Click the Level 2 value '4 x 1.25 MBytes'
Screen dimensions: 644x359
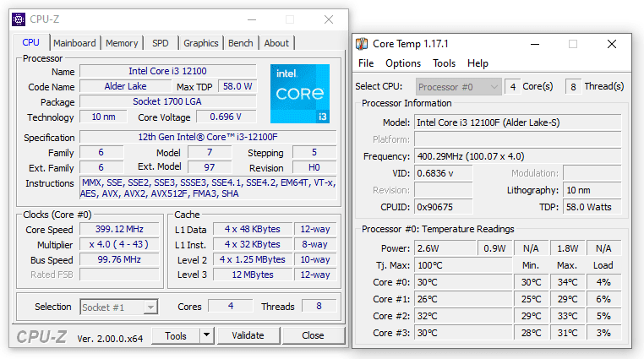pos(252,259)
